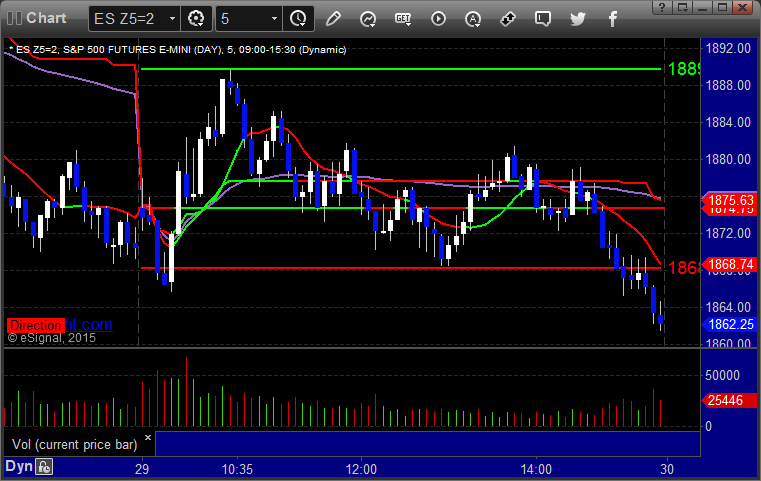Select the pencil drawing tool

(x=333, y=19)
